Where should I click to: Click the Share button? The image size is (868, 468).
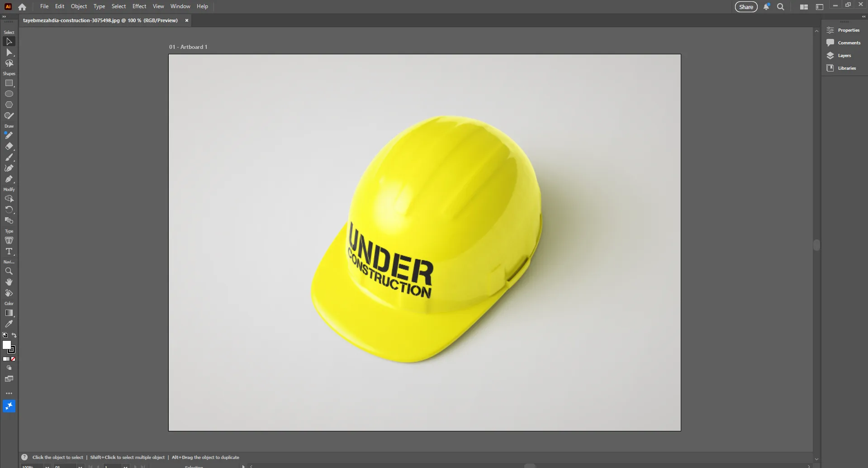[x=746, y=7]
